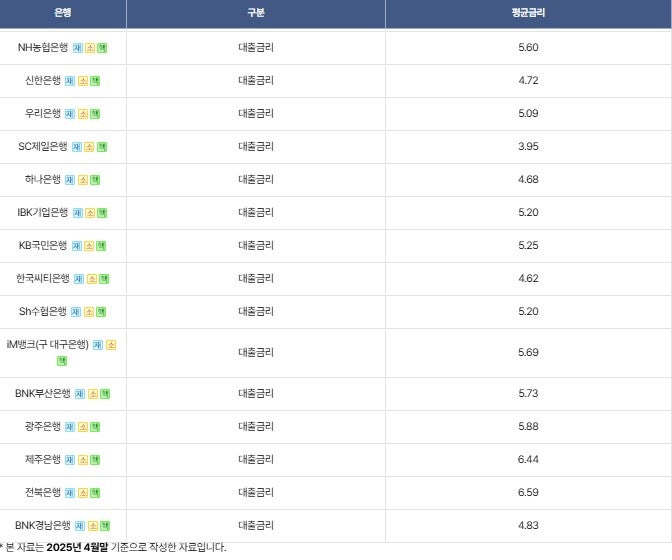Click average rate value 5.73
Image resolution: width=672 pixels, height=560 pixels.
point(528,393)
